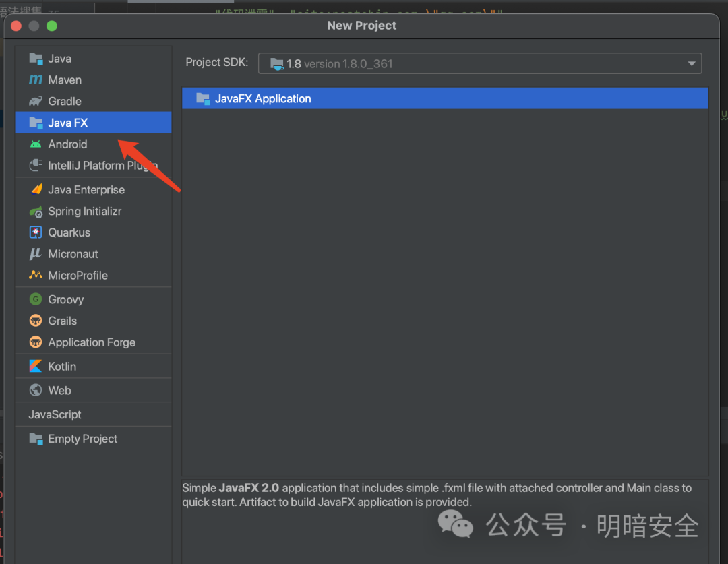Pick the Empty Project entry
Screen dimensions: 728x564
[x=82, y=439]
